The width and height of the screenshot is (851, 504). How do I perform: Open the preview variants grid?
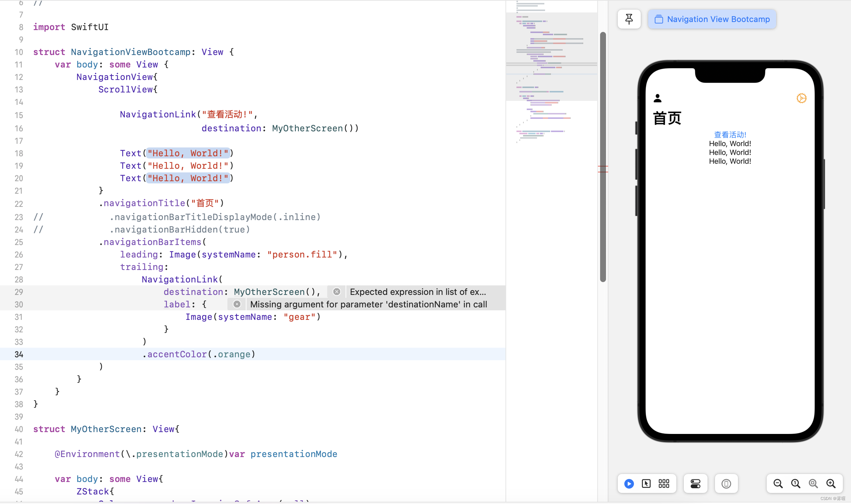664,483
